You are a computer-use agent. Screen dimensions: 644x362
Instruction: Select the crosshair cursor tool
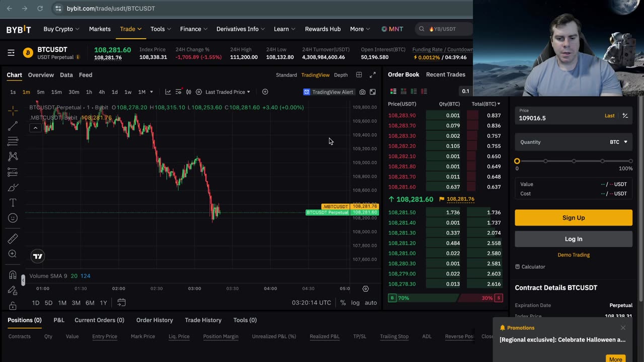(13, 110)
